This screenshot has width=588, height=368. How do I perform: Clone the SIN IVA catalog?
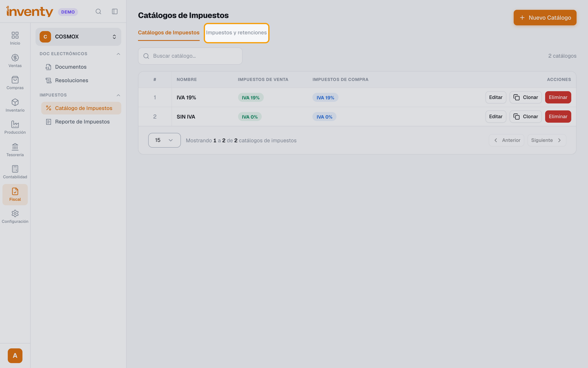tap(526, 117)
